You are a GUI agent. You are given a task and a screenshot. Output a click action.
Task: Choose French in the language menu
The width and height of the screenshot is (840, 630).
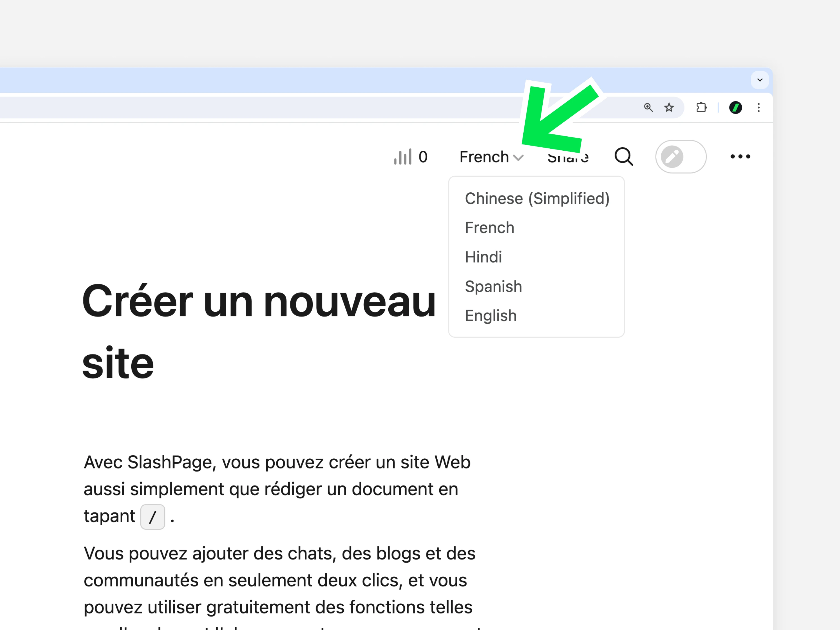click(x=489, y=228)
